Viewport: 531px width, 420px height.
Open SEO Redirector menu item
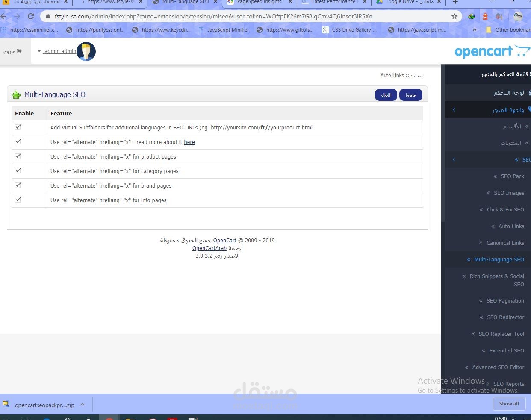505,317
